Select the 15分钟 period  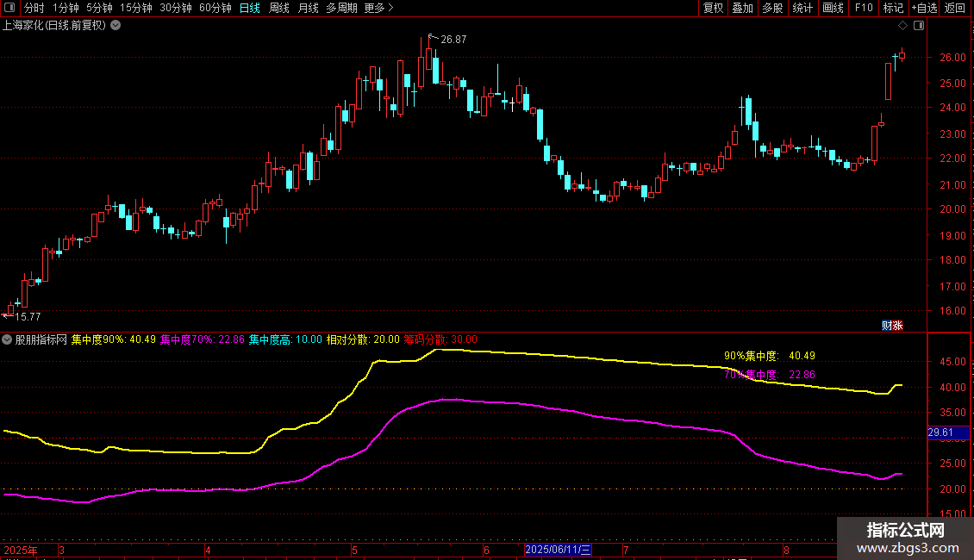(x=136, y=8)
